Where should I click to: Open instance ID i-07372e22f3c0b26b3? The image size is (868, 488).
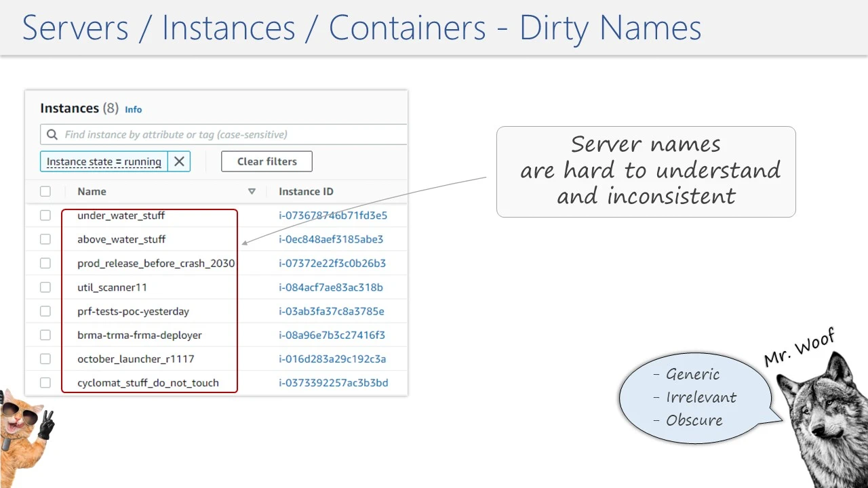pos(332,264)
